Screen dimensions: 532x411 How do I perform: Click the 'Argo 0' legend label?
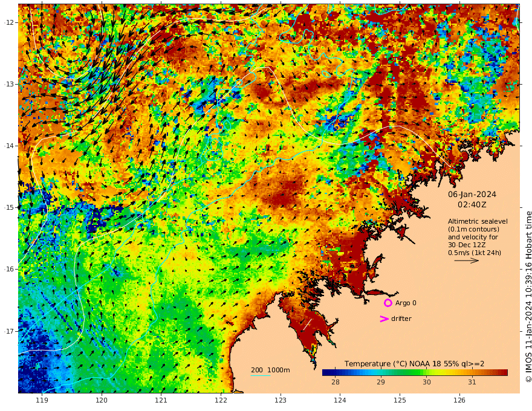tap(406, 303)
